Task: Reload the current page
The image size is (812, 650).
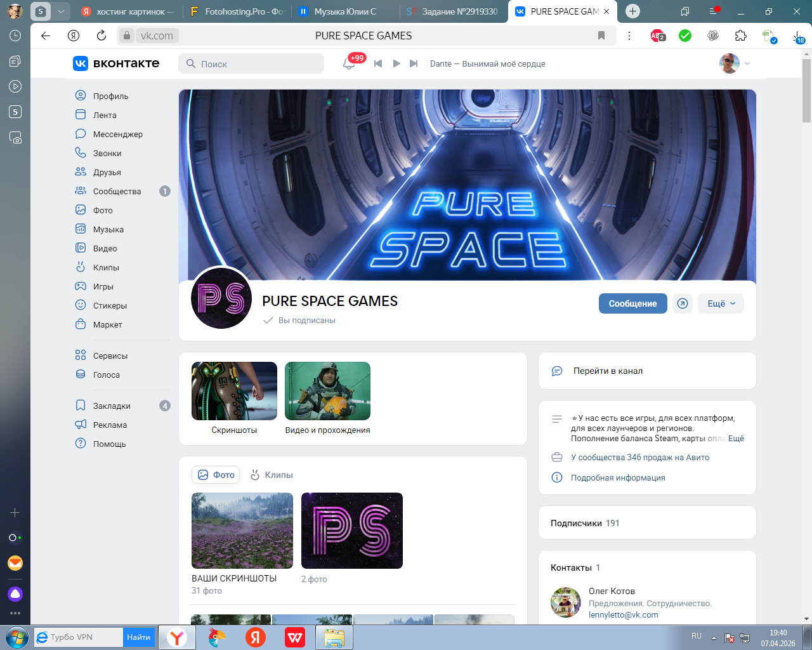Action: [101, 36]
